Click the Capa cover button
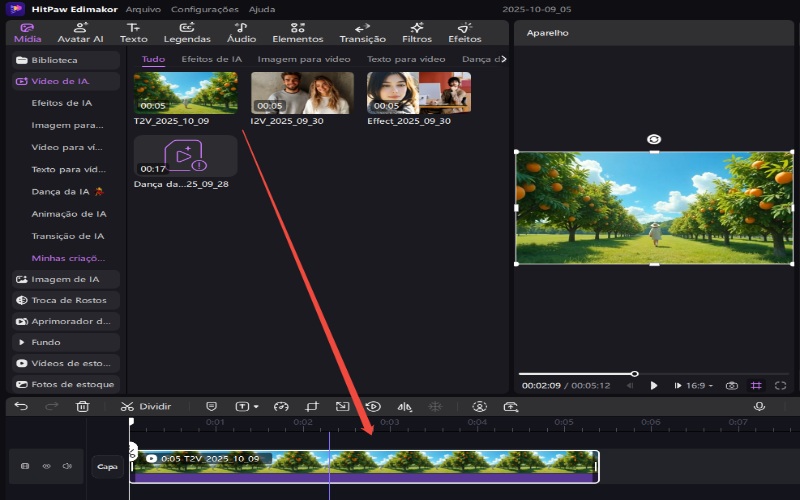 pyautogui.click(x=107, y=466)
